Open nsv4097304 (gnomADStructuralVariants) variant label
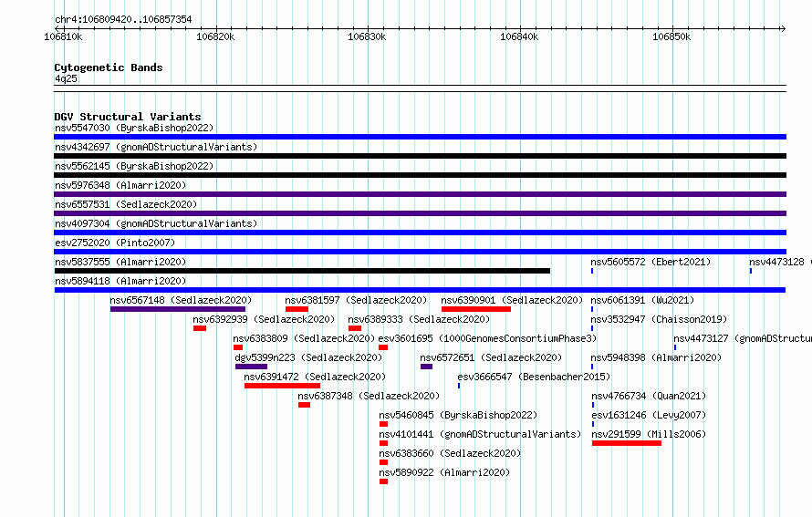The width and height of the screenshot is (812, 517). coord(156,223)
